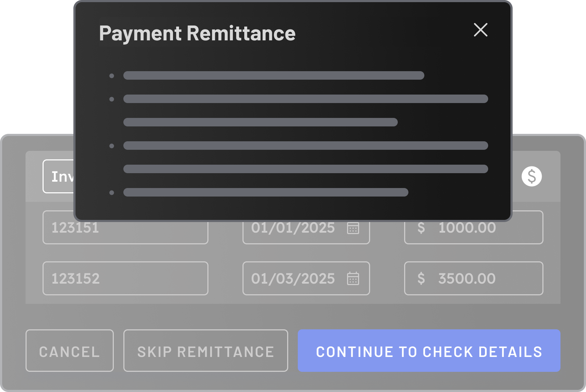This screenshot has height=392, width=586.
Task: Click the dollar sign currency icon
Action: pos(531,176)
